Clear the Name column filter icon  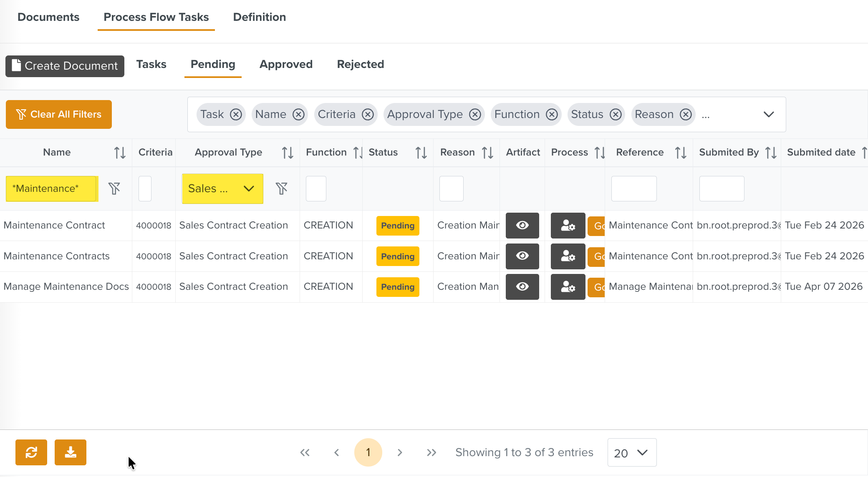pos(114,188)
